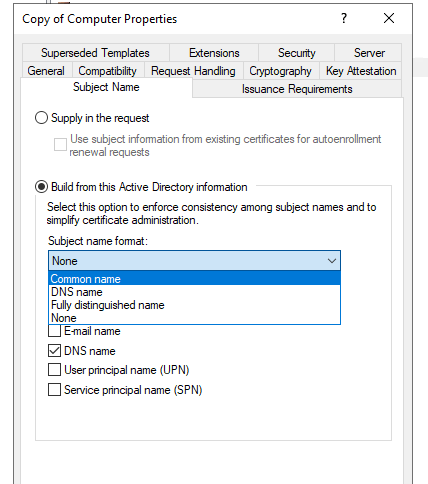Click the question mark help icon

coord(344,18)
